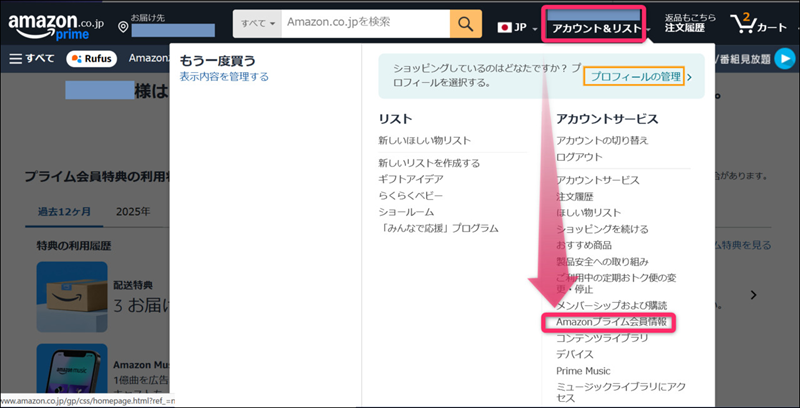The width and height of the screenshot is (800, 408).
Task: Click the Japan flag language icon
Action: 504,28
